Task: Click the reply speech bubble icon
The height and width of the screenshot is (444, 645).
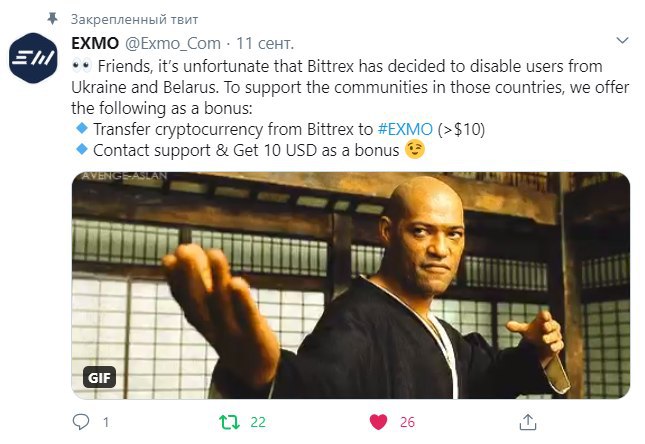Action: click(81, 422)
